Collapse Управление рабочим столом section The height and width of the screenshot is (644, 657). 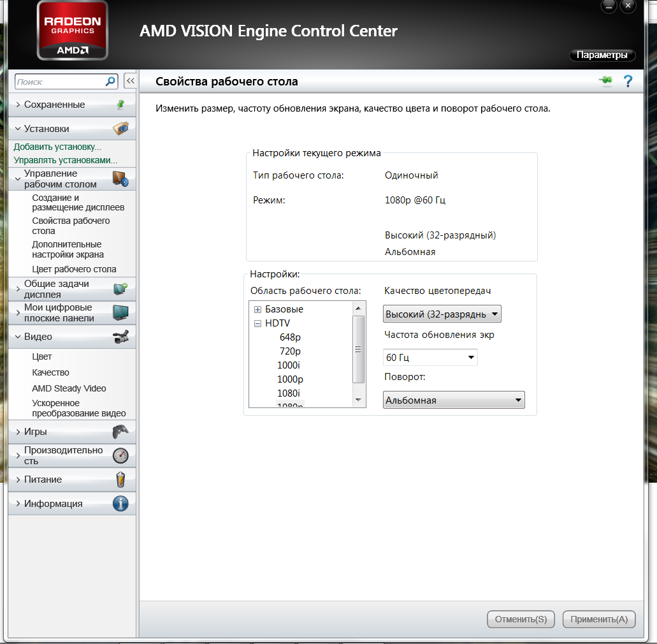(18, 179)
